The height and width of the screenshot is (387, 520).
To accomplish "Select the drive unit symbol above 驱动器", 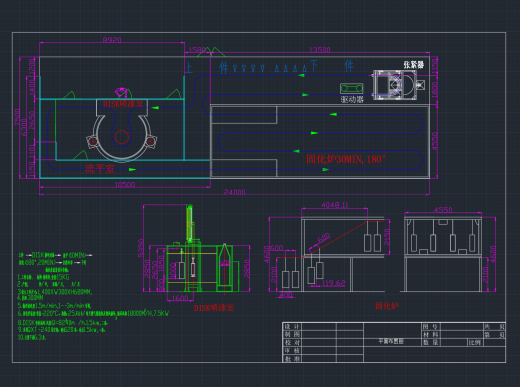I will (x=352, y=89).
